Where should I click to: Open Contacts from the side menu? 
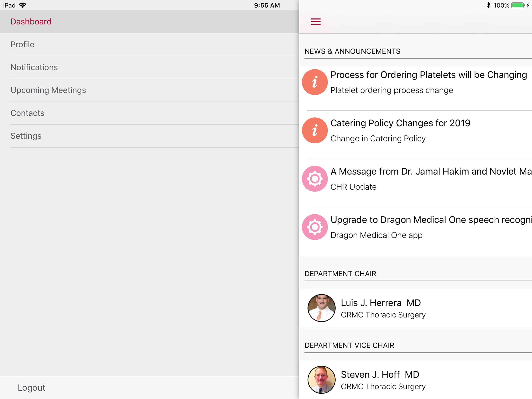coord(150,113)
